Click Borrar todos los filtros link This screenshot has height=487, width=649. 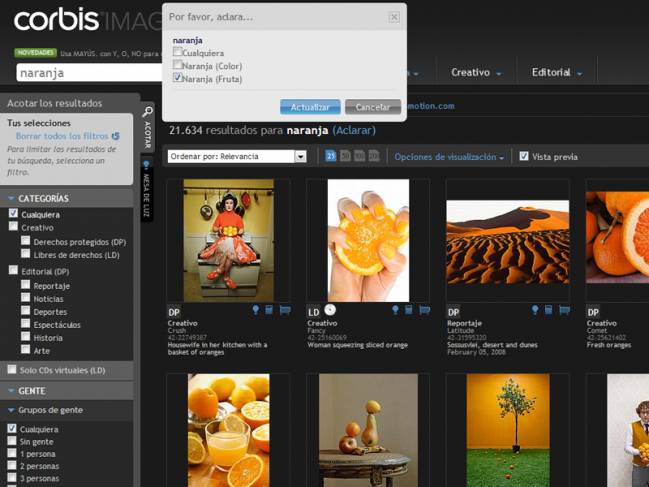tap(62, 136)
